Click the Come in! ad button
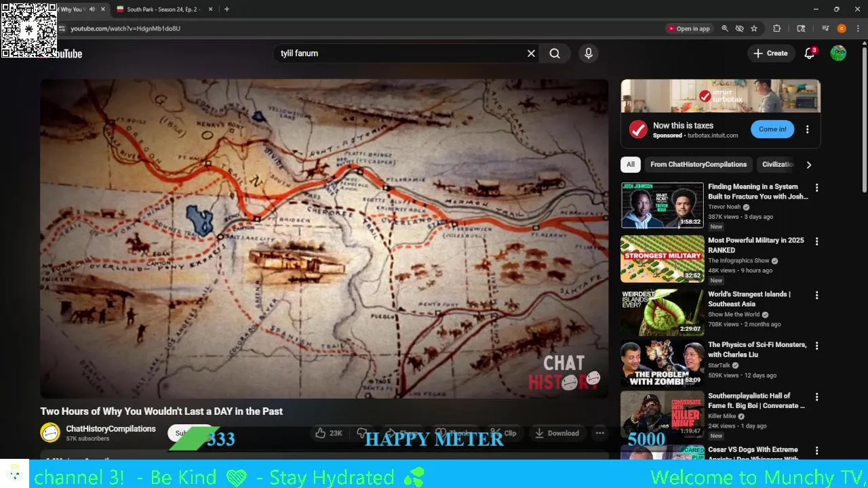The height and width of the screenshot is (488, 868). click(772, 129)
